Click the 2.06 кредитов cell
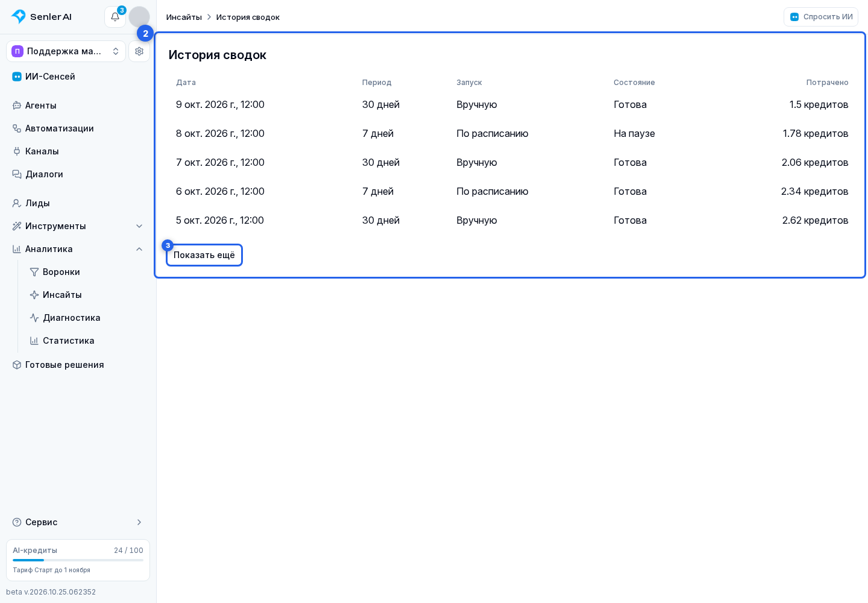Screen dimensions: 868x603 (815, 163)
